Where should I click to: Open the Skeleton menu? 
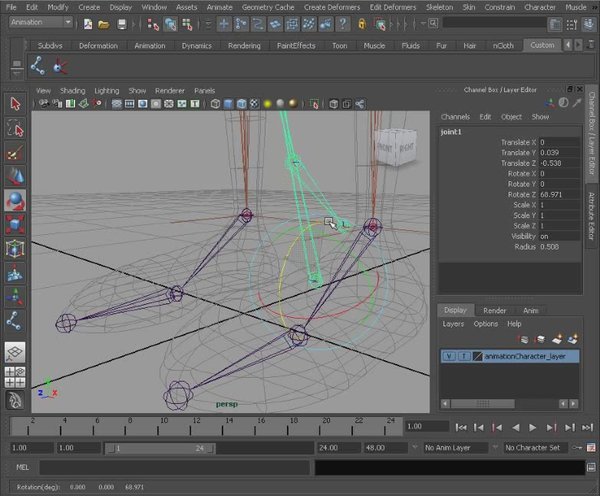439,6
